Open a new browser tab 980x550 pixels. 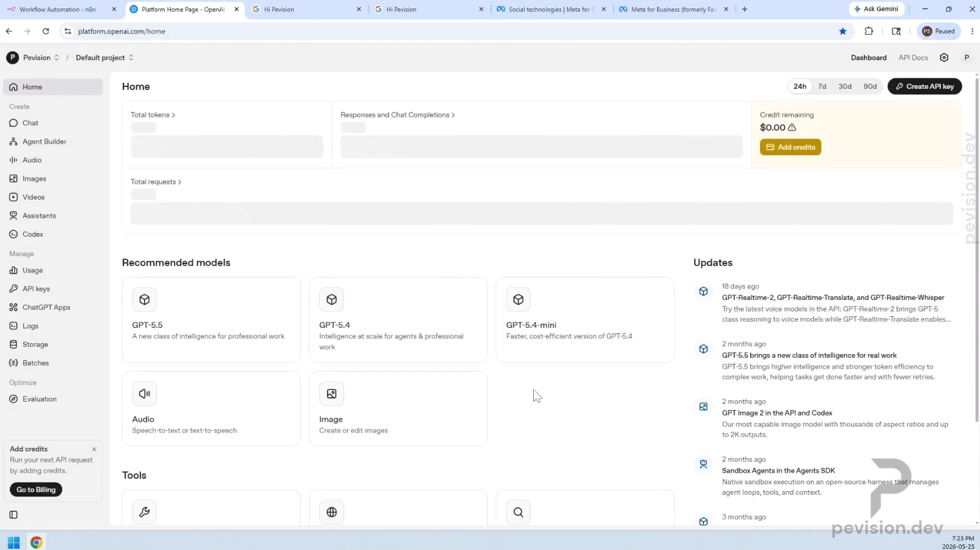745,9
